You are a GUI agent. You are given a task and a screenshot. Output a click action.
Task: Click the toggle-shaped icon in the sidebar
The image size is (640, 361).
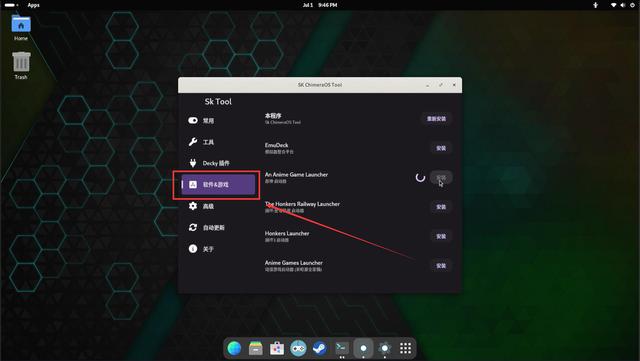[x=193, y=120]
